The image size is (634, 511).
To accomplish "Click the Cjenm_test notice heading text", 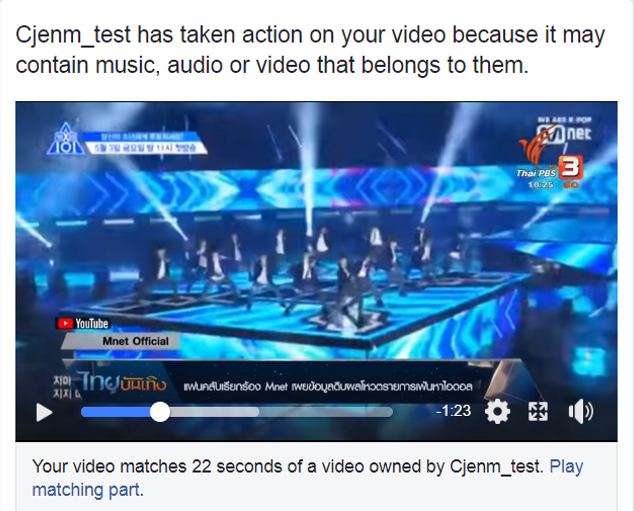I will tap(310, 50).
